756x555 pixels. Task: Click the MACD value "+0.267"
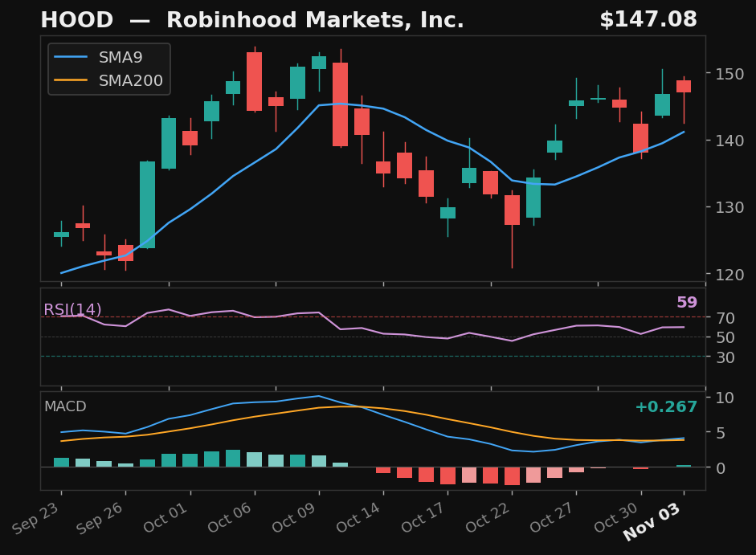(666, 407)
